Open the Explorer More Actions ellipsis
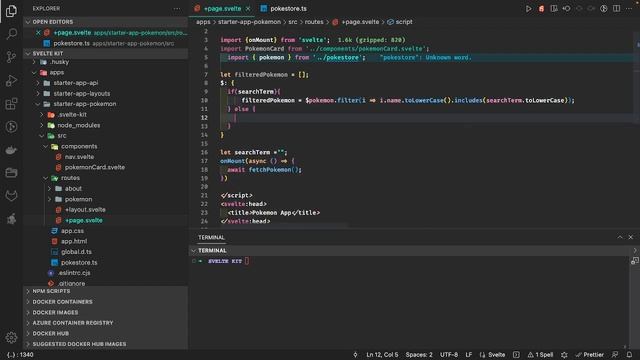Image resolution: width=640 pixels, height=360 pixels. coord(177,9)
